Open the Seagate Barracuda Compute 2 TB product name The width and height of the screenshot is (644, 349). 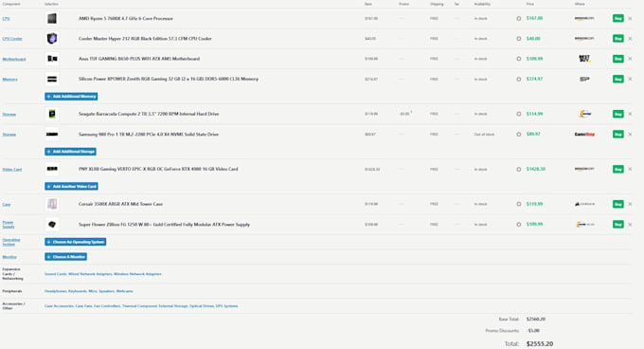tap(149, 114)
